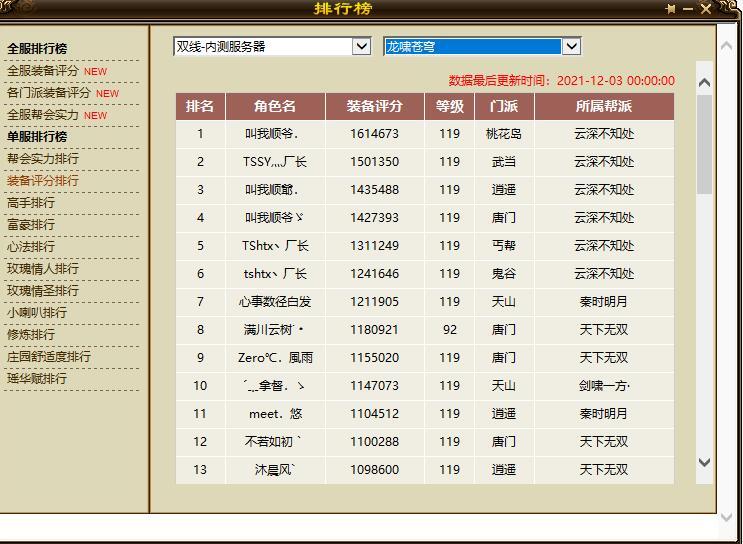Select character TSSY灬厂长 in rank 2
Screen dimensions: 743x544
[275, 162]
